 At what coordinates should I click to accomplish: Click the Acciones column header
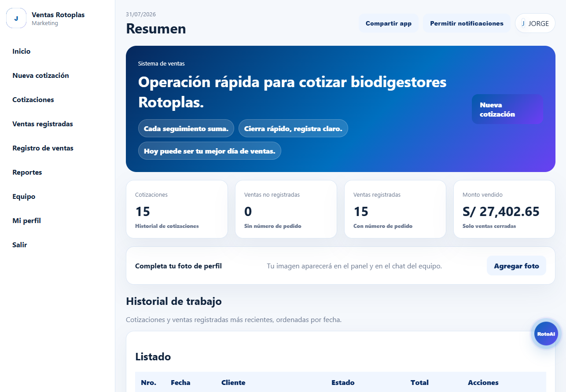[483, 383]
